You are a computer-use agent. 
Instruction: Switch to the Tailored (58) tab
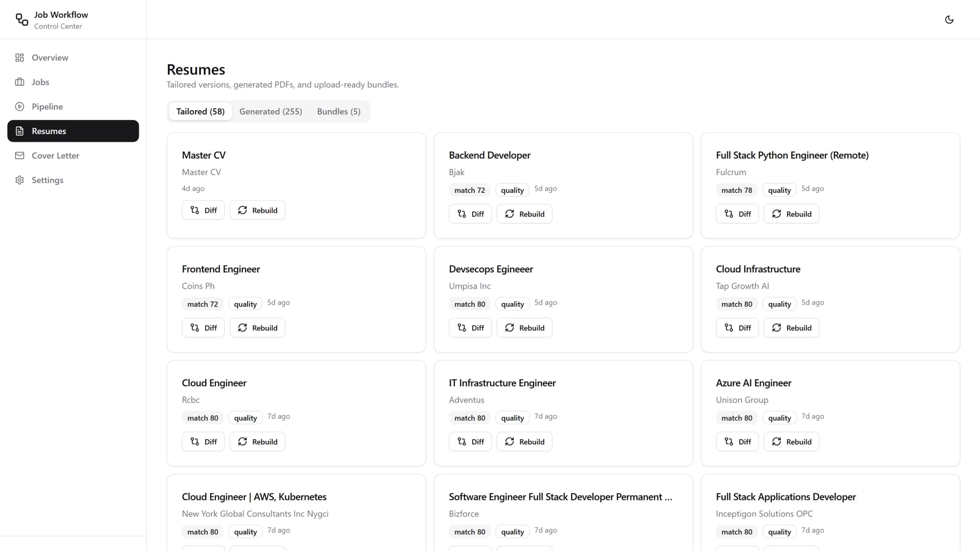[201, 111]
